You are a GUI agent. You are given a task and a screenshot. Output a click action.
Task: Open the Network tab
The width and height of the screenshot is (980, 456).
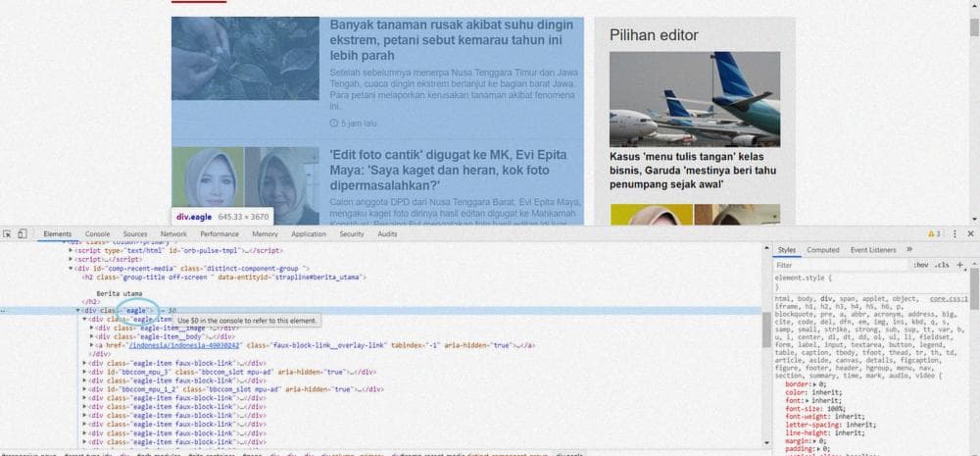click(x=173, y=234)
